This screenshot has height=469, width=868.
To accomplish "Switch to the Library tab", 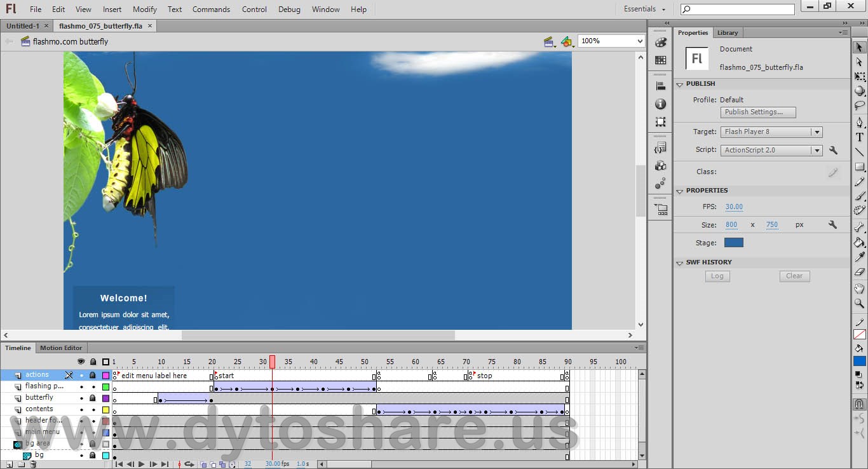I will pyautogui.click(x=728, y=32).
